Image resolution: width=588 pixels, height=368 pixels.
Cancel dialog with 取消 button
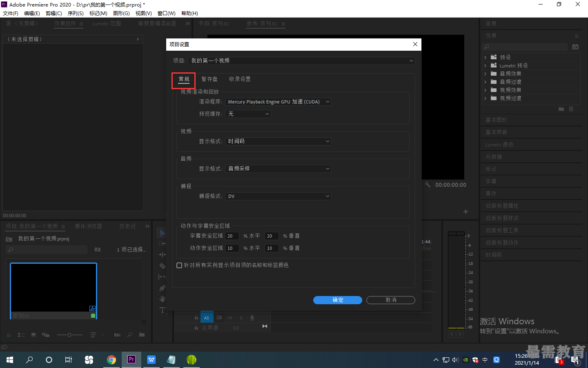pyautogui.click(x=391, y=300)
